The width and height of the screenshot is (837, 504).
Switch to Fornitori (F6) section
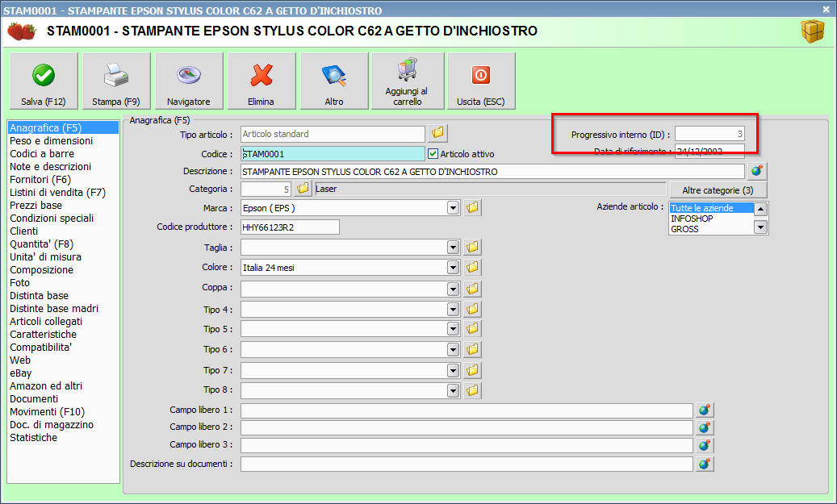tap(40, 180)
